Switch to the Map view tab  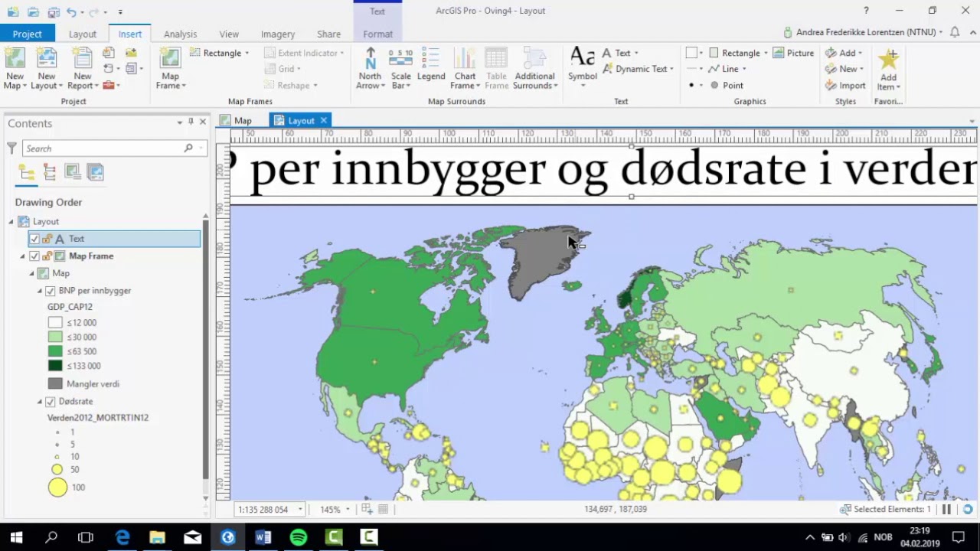235,120
